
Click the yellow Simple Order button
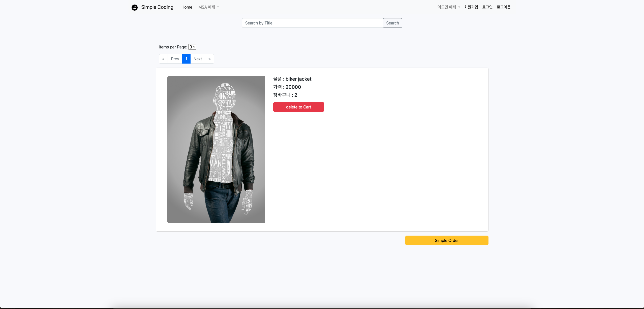pos(447,240)
